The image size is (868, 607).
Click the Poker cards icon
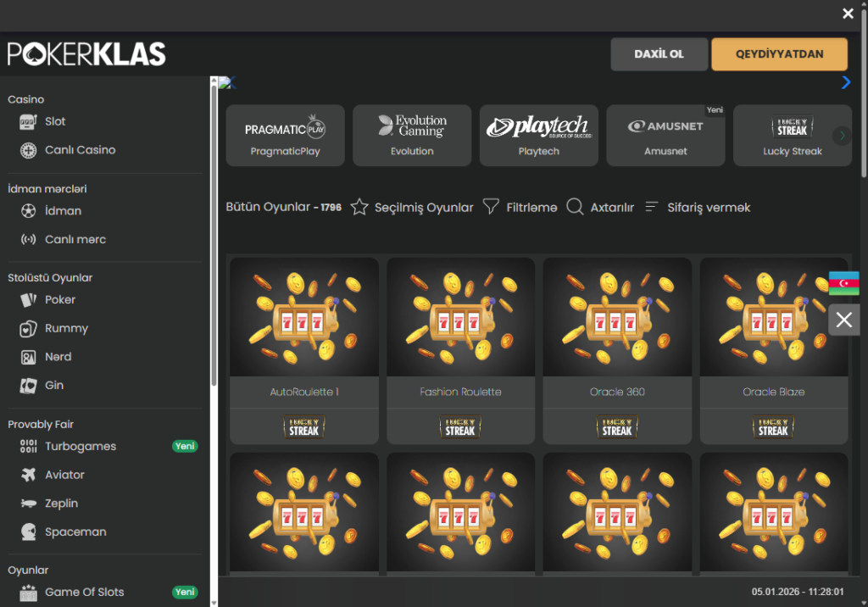29,300
